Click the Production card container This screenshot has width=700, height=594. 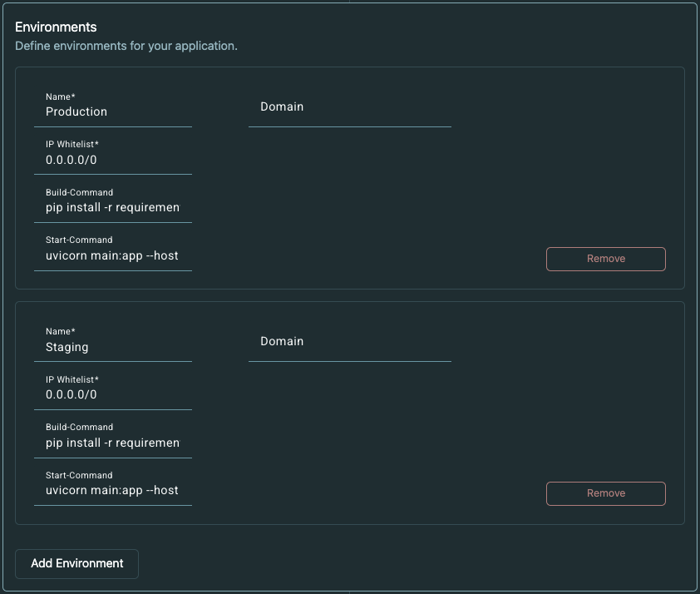[x=499, y=166]
